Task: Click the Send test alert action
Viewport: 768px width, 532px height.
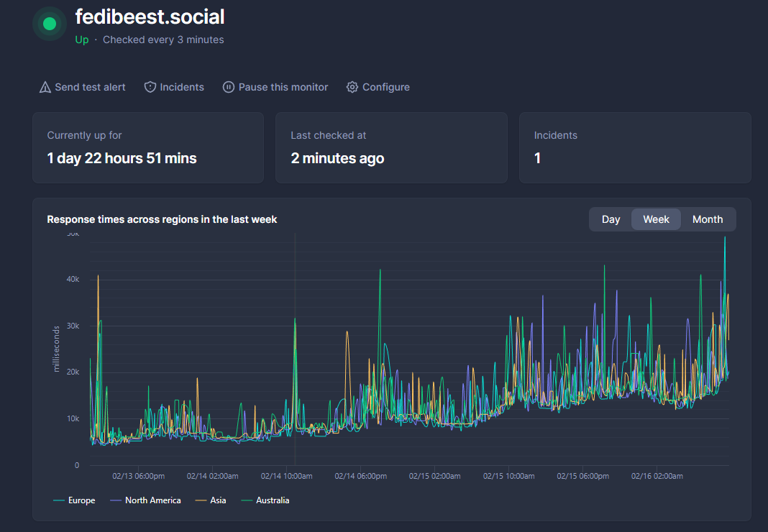Action: tap(89, 86)
